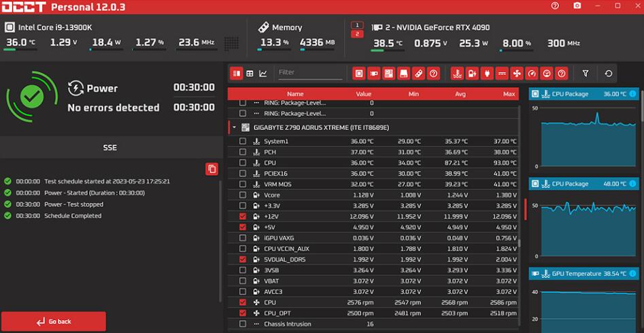Click the funnel filter icon
Screen dimensions: 644x333
586,73
